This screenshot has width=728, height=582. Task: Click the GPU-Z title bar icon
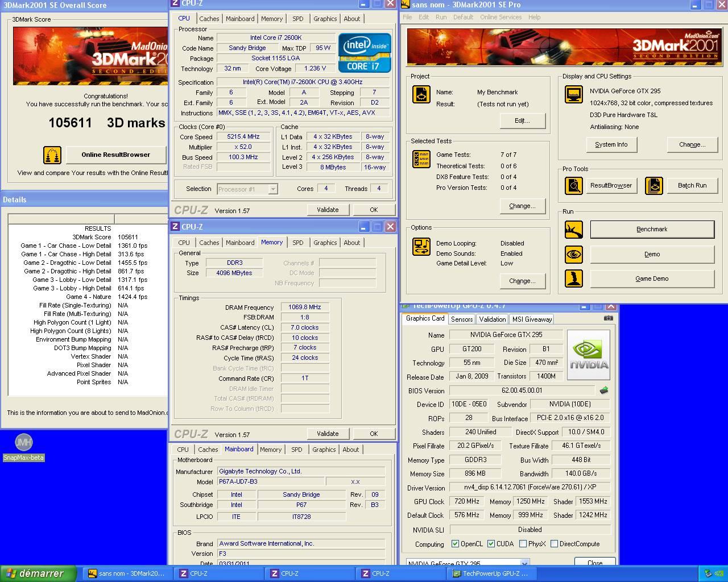coord(406,306)
